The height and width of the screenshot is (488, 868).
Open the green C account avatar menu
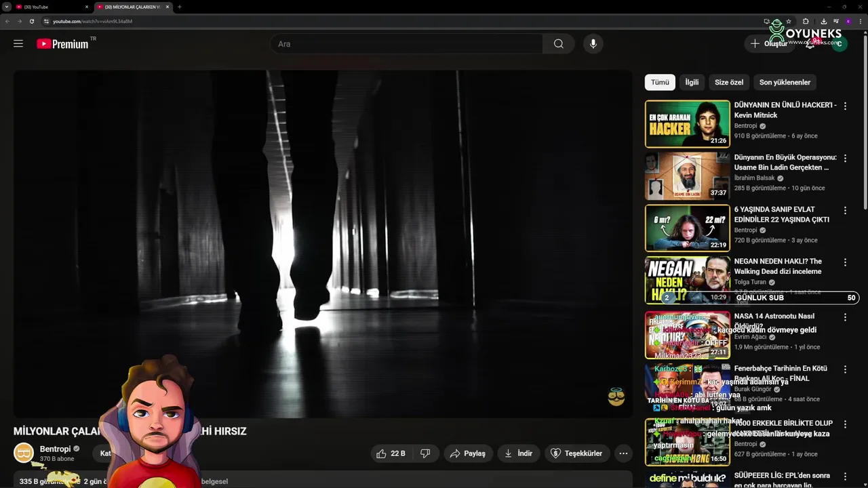click(839, 44)
